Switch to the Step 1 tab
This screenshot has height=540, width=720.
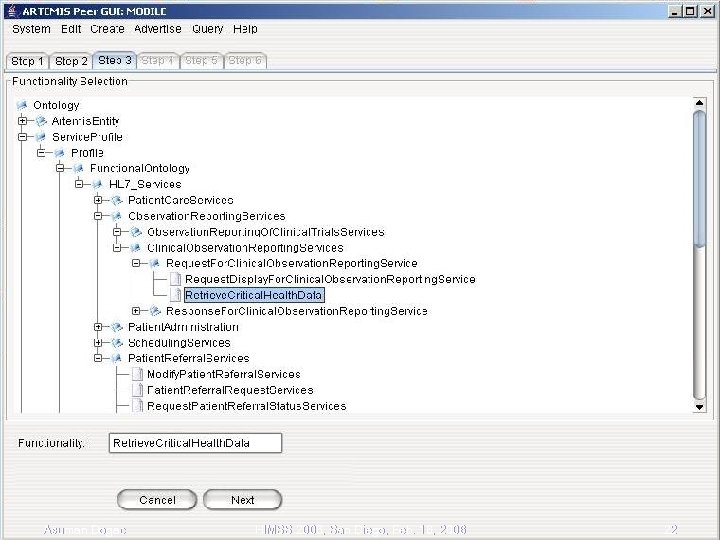(x=27, y=61)
